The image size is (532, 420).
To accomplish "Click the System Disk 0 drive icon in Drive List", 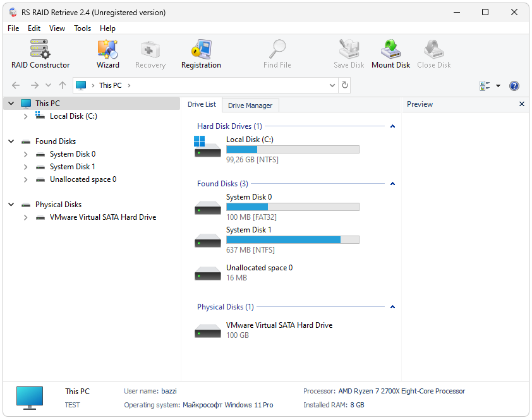I will coord(208,208).
